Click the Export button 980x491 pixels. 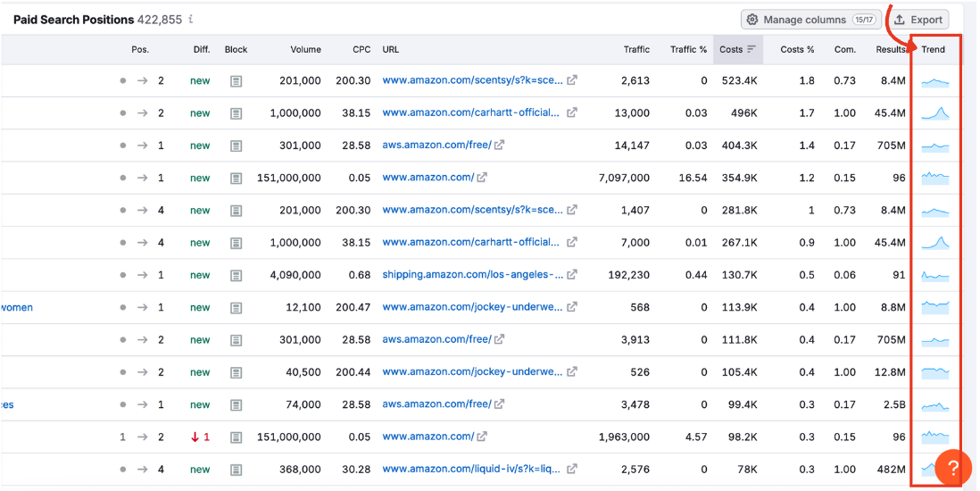(x=918, y=20)
